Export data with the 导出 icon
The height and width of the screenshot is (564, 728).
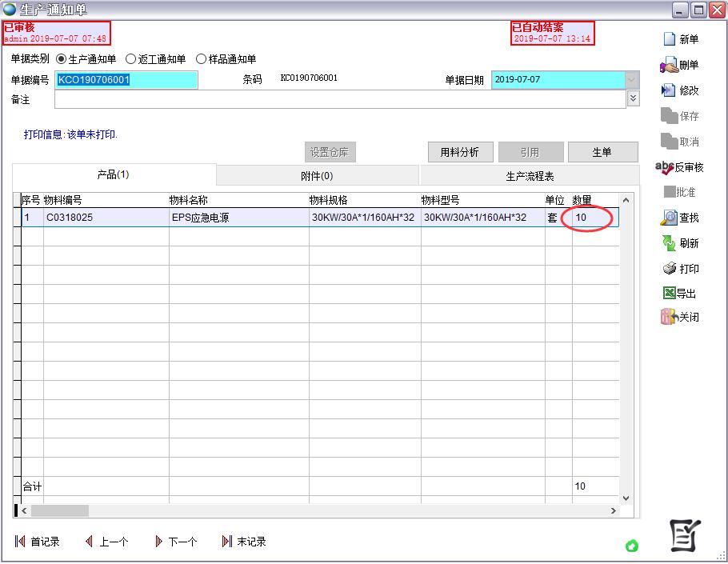click(x=670, y=294)
